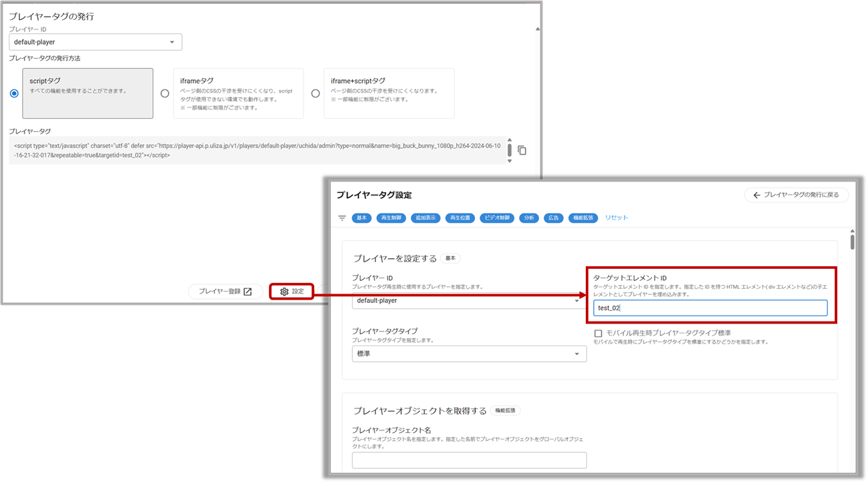868x483 pixels.
Task: Click the back arrow icon in プレイヤータグの発行に戻る
Action: click(756, 195)
